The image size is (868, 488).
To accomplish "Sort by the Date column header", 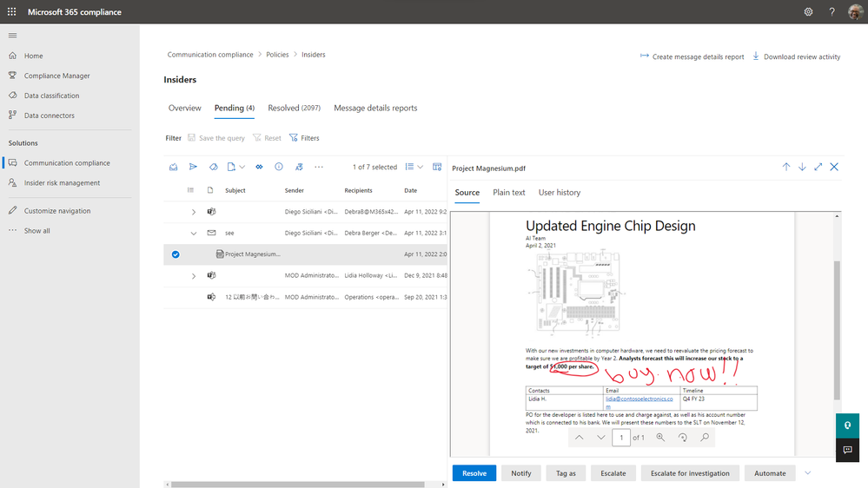I will click(x=411, y=190).
